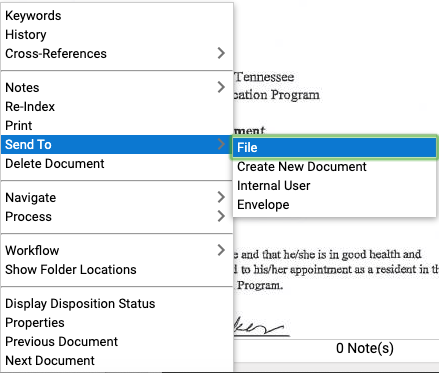Screen dimensions: 439x373
Task: Expand the Cross-References submenu arrow
Action: (x=221, y=53)
